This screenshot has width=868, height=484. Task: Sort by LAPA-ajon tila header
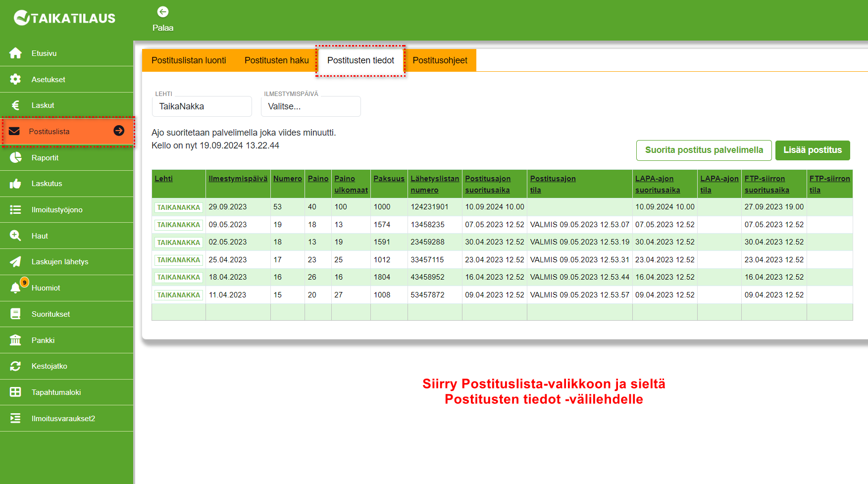(x=719, y=184)
